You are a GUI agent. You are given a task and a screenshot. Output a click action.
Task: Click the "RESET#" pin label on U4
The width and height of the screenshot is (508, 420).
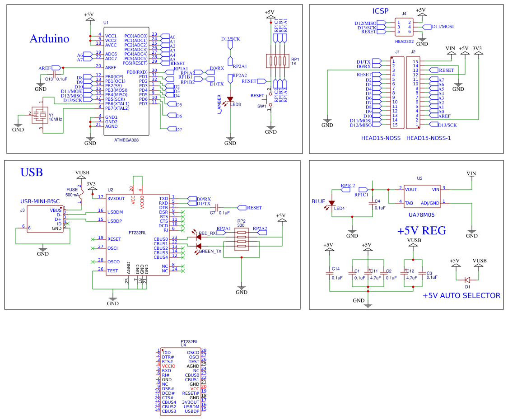191,393
